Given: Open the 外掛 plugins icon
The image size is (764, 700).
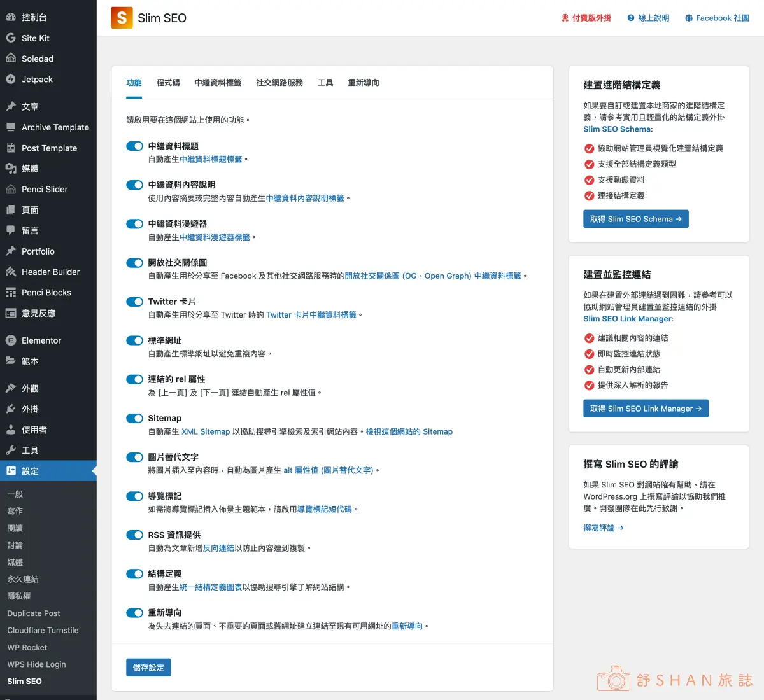Looking at the screenshot, I should pos(11,409).
